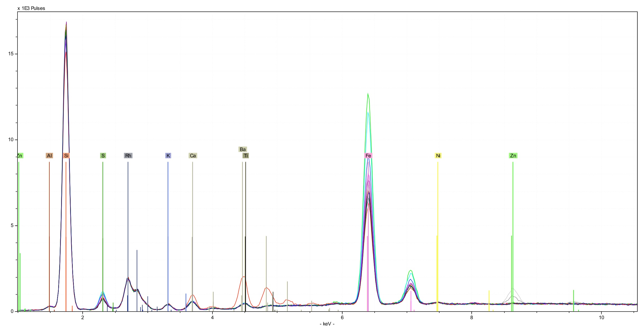Image resolution: width=644 pixels, height=328 pixels.
Task: Click the Al element label tag
Action: pos(49,156)
